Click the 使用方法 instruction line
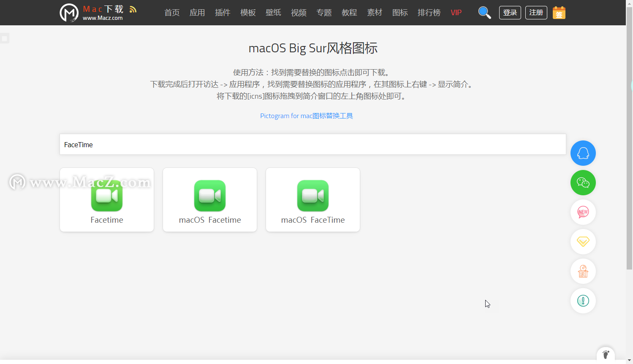 coord(313,73)
